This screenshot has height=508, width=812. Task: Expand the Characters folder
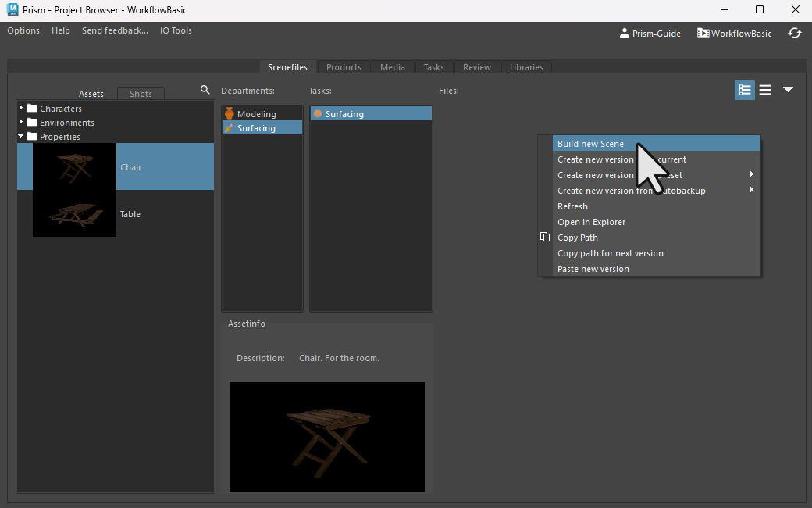pos(20,108)
